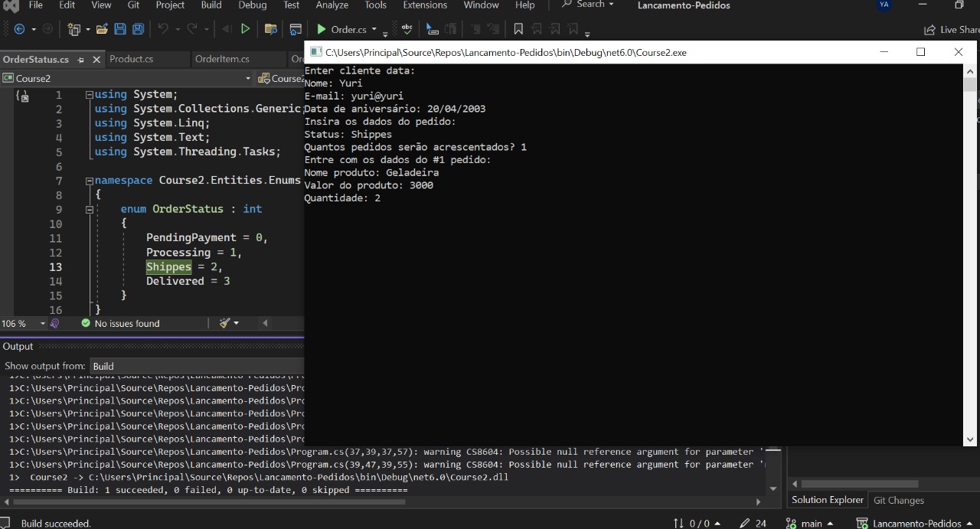Open the Debug menu
Screen dimensions: 980x529
pyautogui.click(x=253, y=5)
